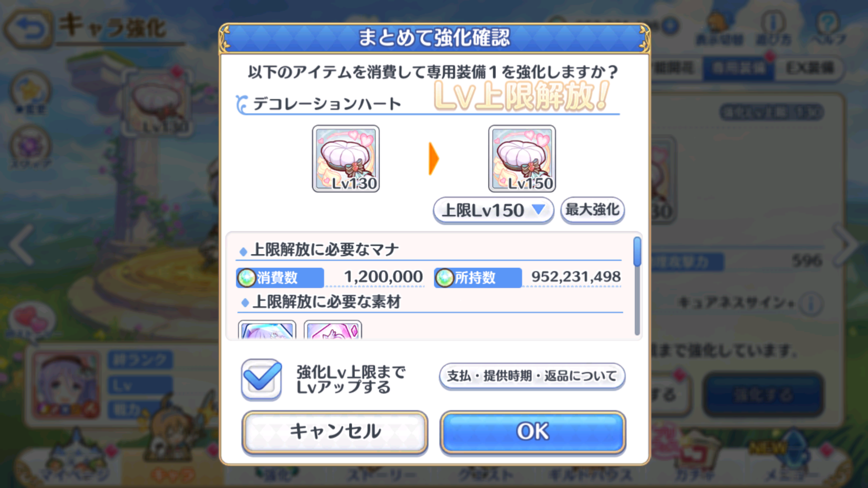Image resolution: width=868 pixels, height=488 pixels.
Task: Tap the Lv130 Decoration Heart equipment icon
Action: tap(346, 159)
